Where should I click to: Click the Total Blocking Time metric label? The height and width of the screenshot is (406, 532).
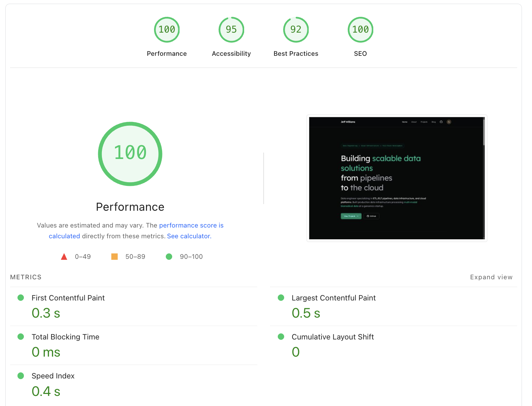pos(65,337)
